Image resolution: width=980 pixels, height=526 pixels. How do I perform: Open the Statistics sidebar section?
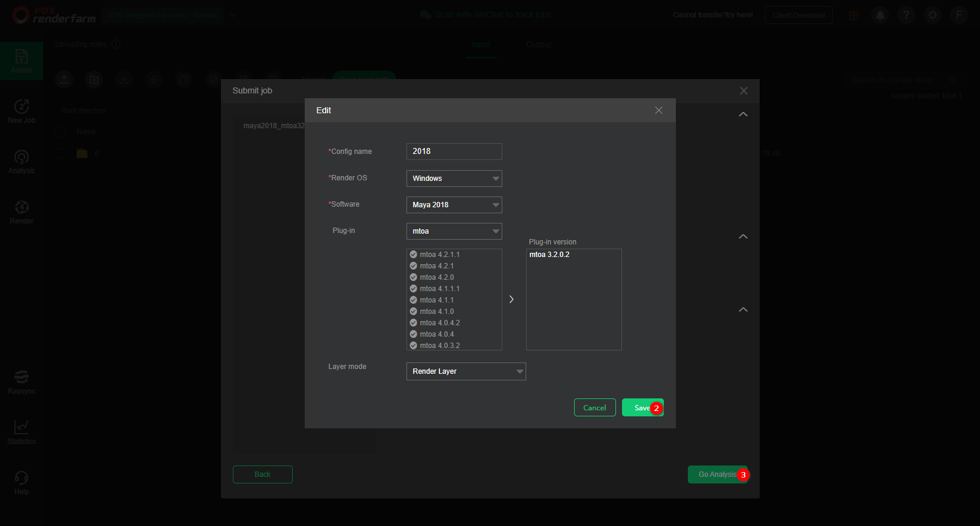(x=22, y=433)
